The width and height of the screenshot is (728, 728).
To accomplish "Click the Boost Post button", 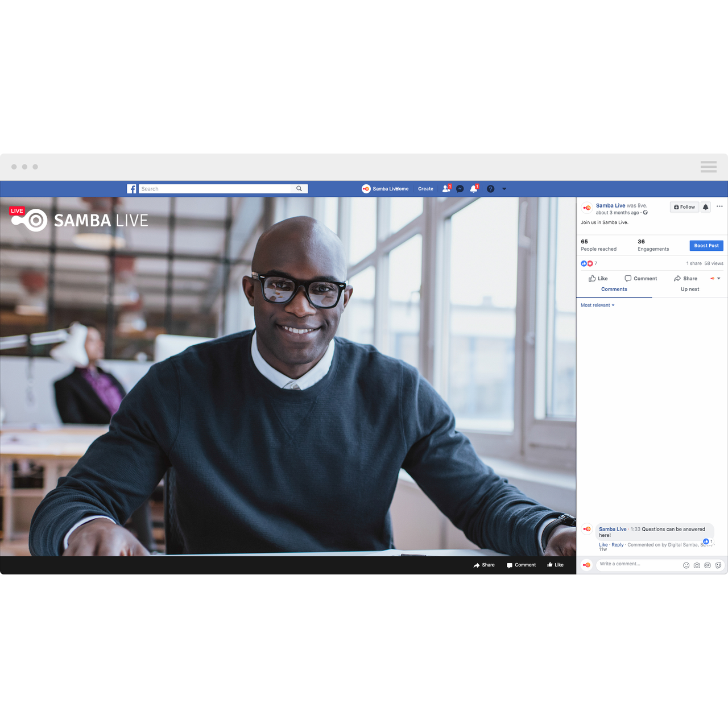I will tap(706, 246).
